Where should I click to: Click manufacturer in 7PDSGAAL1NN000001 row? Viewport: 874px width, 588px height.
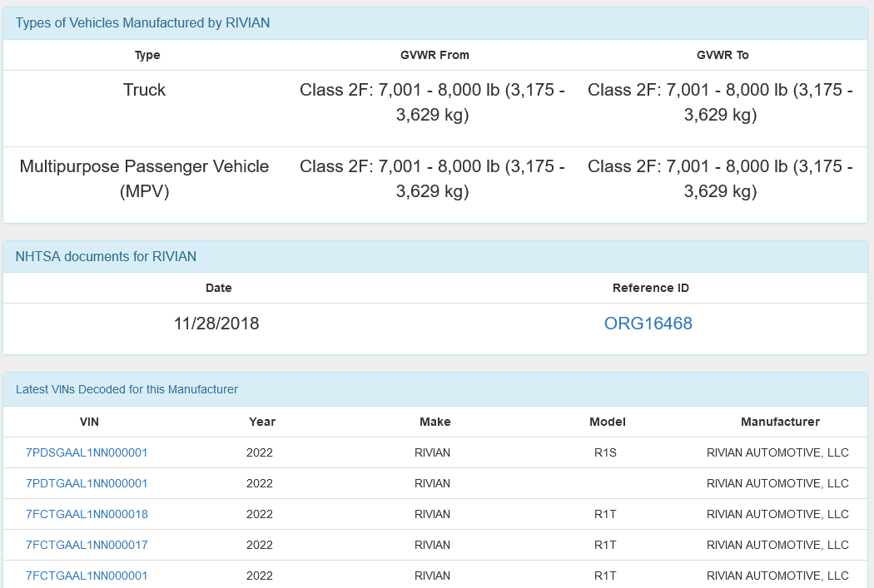pyautogui.click(x=777, y=452)
